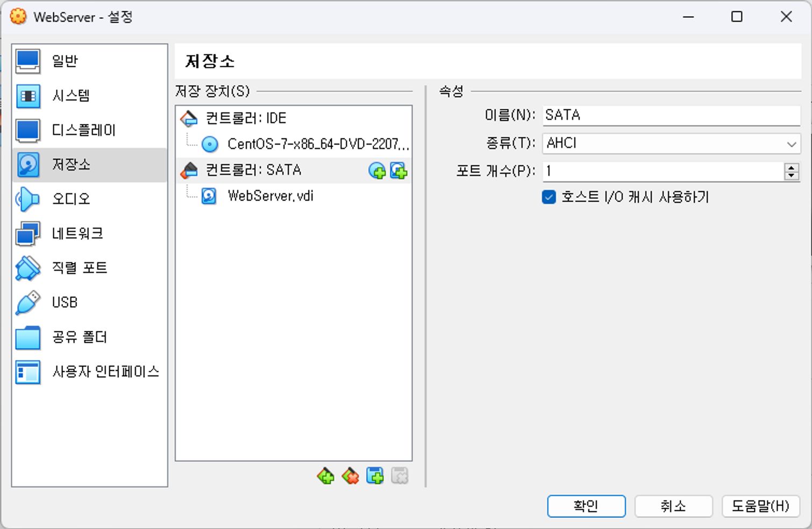
Task: Click the 저장소 disk icon in sidebar
Action: (x=28, y=165)
